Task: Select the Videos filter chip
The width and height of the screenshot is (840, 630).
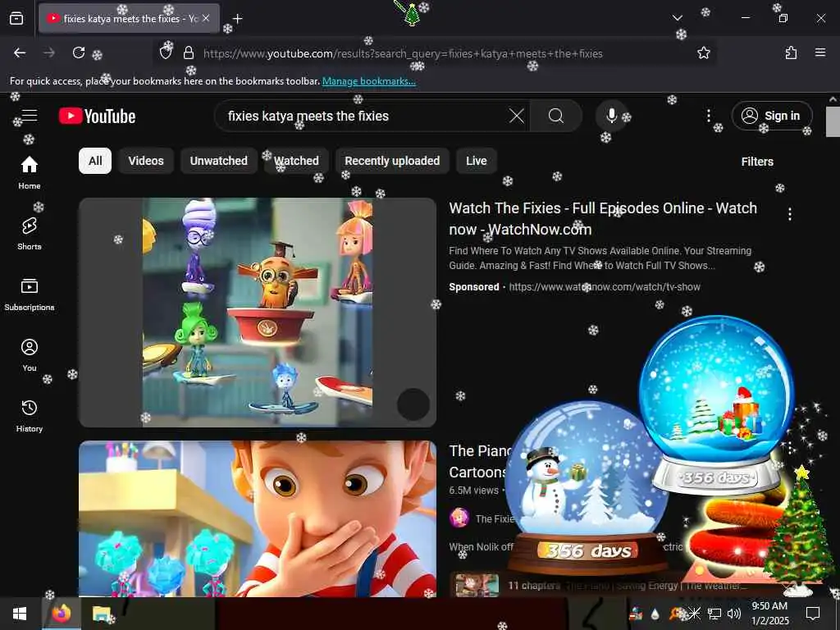Action: 146,161
